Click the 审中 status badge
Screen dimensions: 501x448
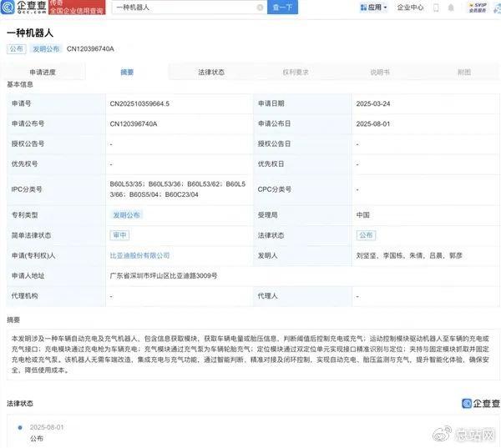pyautogui.click(x=119, y=235)
